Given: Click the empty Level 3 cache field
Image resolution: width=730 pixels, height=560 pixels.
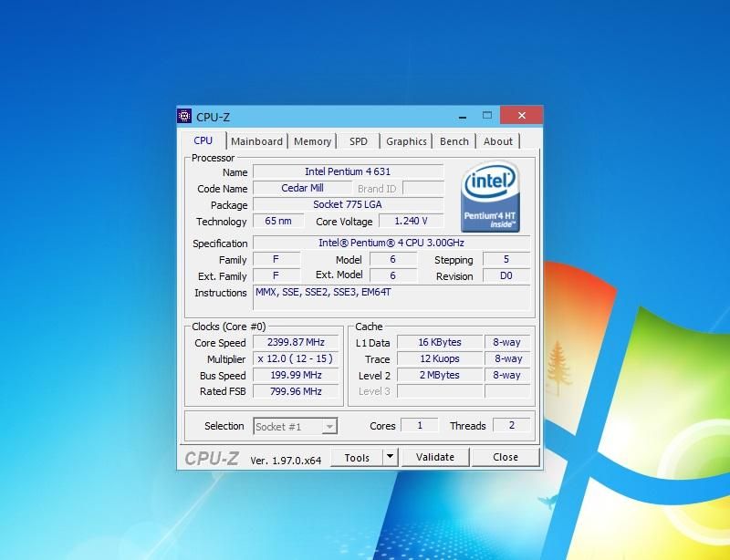Looking at the screenshot, I should pos(440,391).
